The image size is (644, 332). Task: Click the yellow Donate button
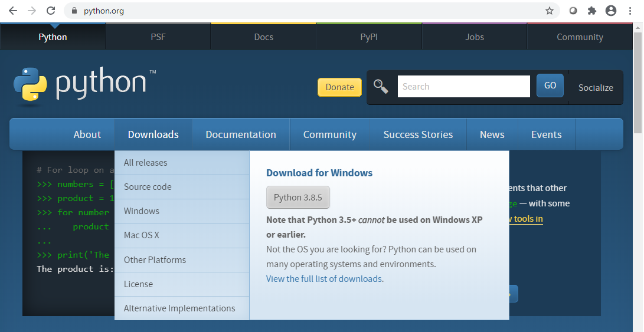[x=339, y=87]
